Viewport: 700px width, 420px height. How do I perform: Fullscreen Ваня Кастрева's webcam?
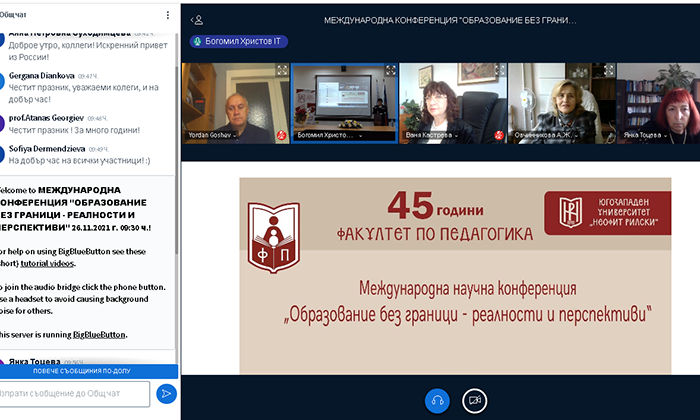[500, 70]
